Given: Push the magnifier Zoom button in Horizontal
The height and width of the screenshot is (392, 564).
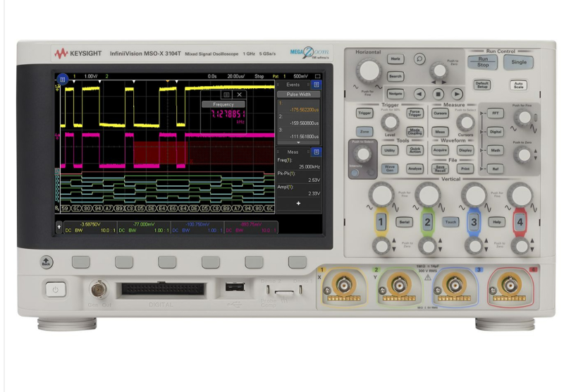Looking at the screenshot, I should point(419,59).
